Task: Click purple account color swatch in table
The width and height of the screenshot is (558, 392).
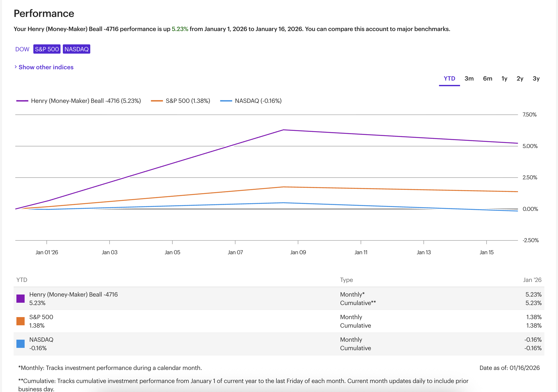Action: tap(21, 298)
